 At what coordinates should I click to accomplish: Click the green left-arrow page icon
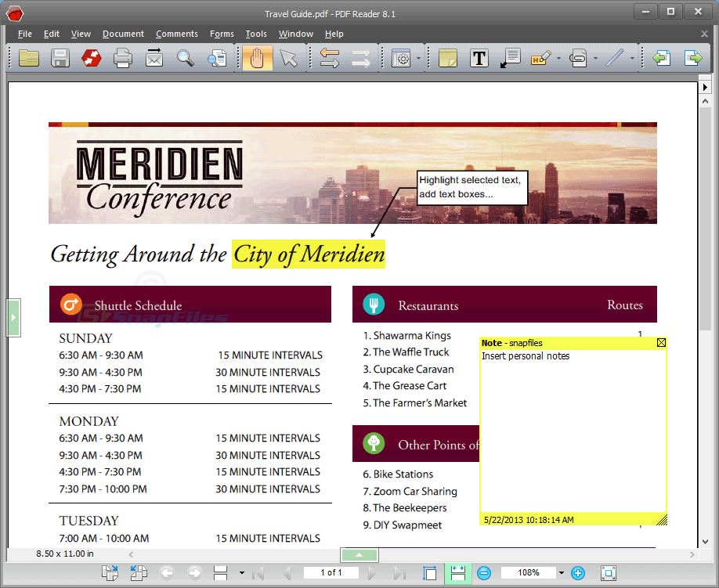coord(662,58)
